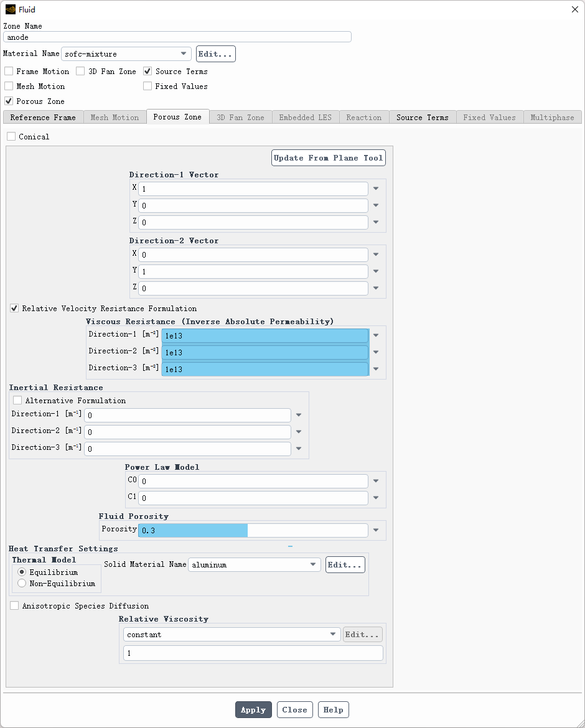Viewport: 585px width, 728px height.
Task: Close the Fluid dialog window
Action: (x=575, y=9)
